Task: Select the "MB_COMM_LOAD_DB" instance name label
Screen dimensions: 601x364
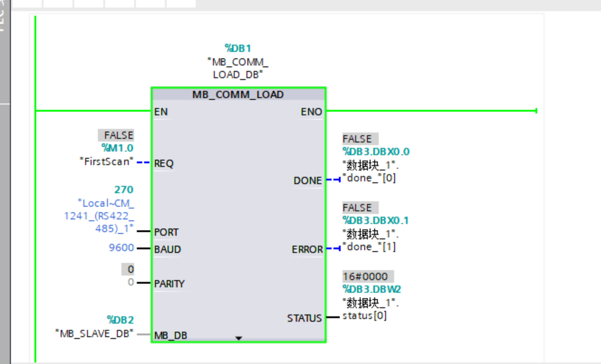Action: pyautogui.click(x=237, y=68)
